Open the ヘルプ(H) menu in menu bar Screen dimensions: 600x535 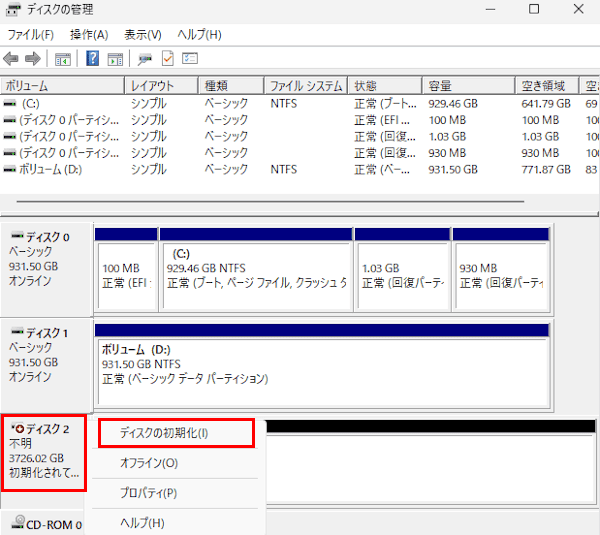point(199,35)
